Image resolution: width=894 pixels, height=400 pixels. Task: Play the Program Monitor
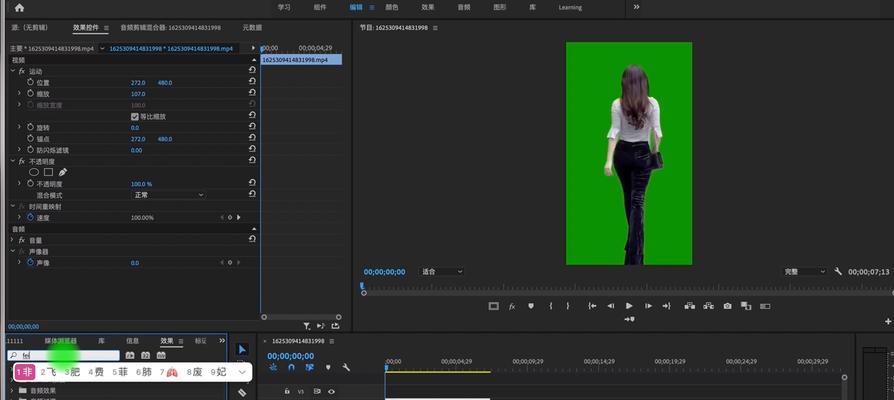coord(629,306)
